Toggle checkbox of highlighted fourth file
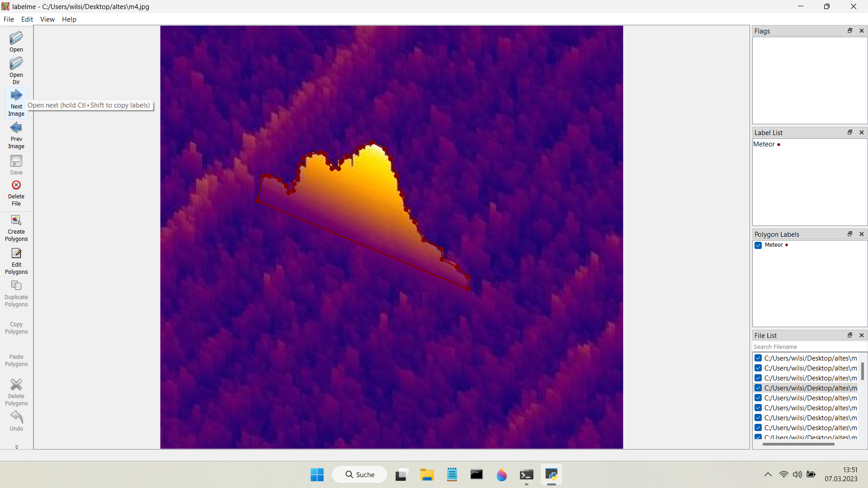 tap(758, 388)
